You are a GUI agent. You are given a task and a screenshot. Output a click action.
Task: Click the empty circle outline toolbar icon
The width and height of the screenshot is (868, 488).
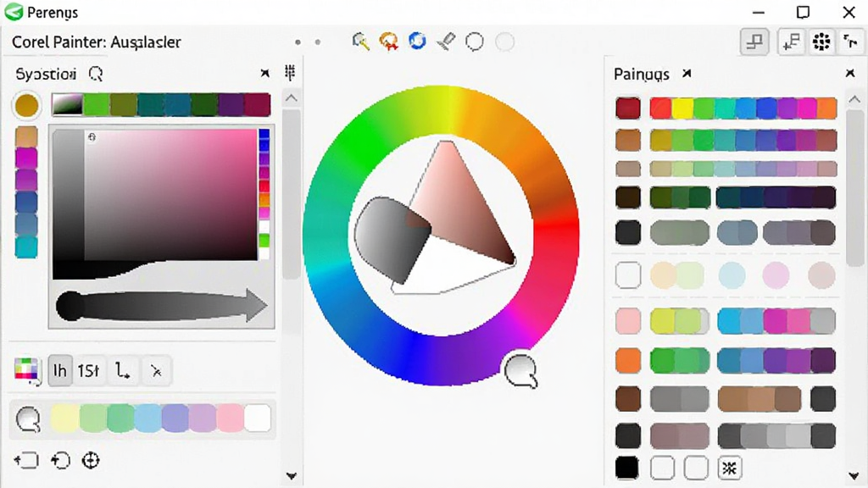click(x=475, y=42)
